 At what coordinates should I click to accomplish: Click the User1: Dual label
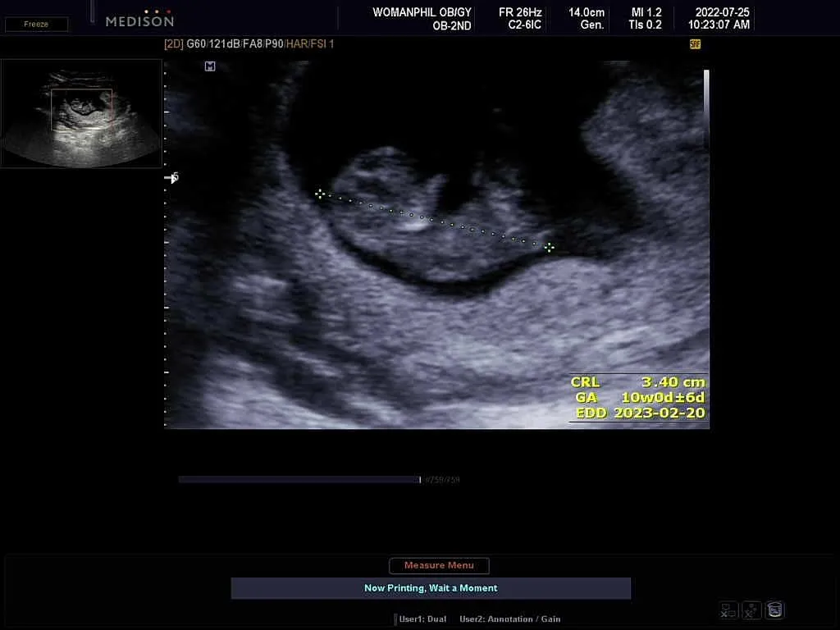coord(422,619)
